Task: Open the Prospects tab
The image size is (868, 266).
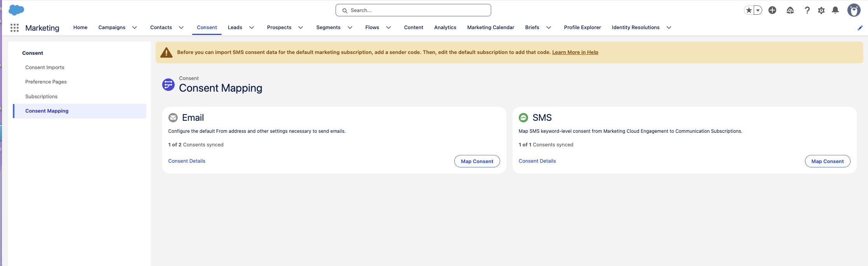Action: tap(279, 28)
